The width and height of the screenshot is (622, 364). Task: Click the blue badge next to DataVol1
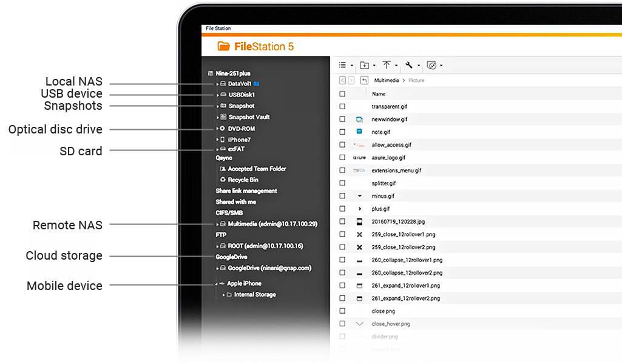click(256, 84)
